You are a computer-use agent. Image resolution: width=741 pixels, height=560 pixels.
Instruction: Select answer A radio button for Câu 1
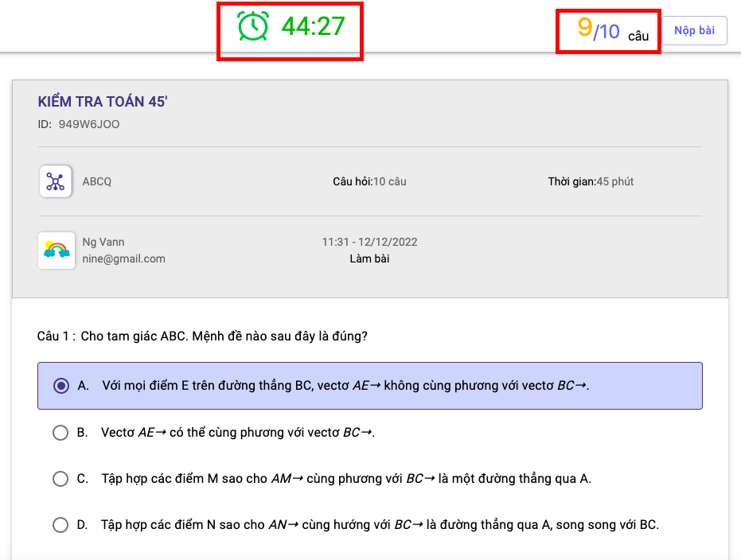pos(60,386)
